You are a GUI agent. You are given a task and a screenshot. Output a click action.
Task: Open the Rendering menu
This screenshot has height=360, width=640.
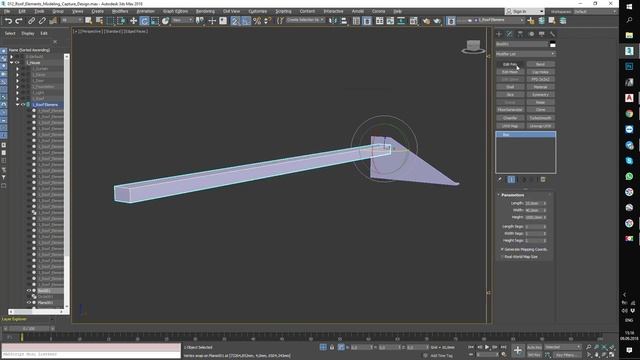tap(205, 11)
